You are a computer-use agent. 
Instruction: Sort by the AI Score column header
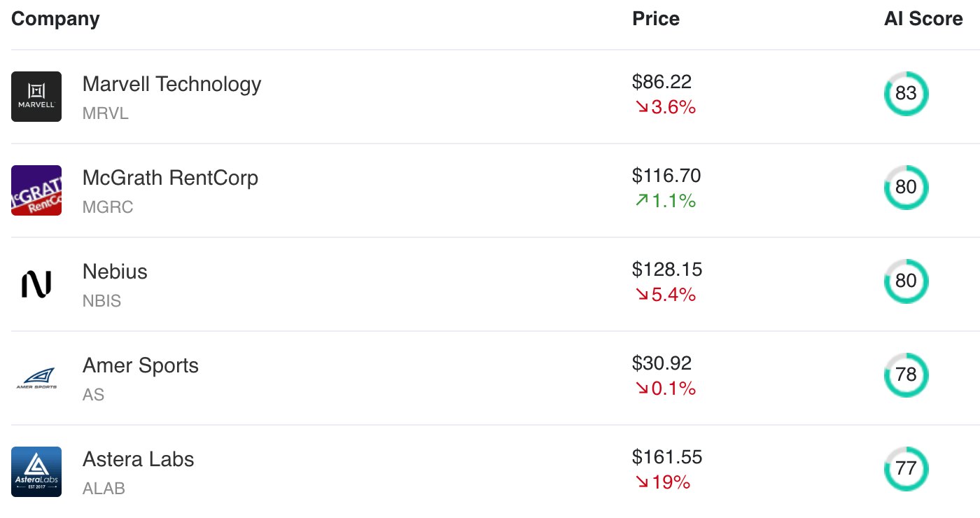pyautogui.click(x=923, y=19)
